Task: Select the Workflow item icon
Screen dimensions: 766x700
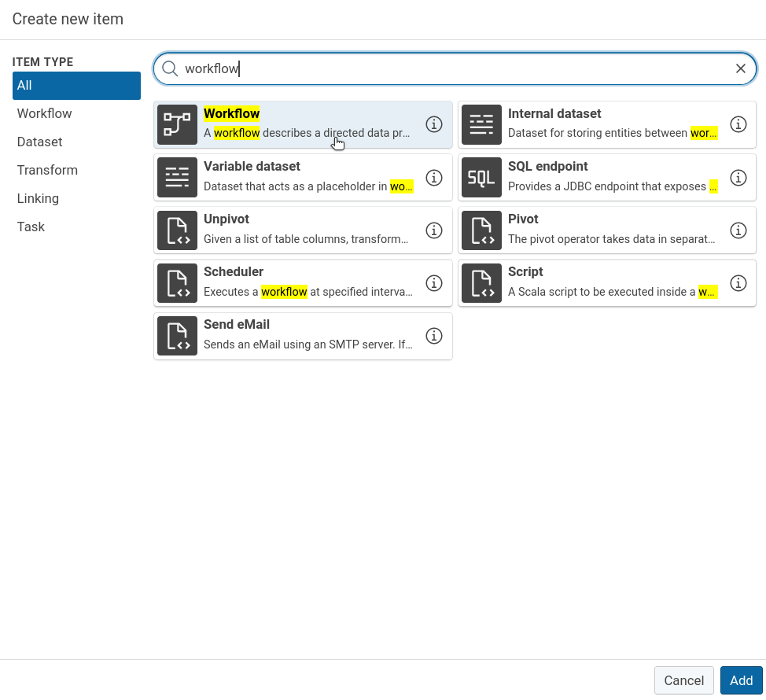Action: pyautogui.click(x=177, y=123)
